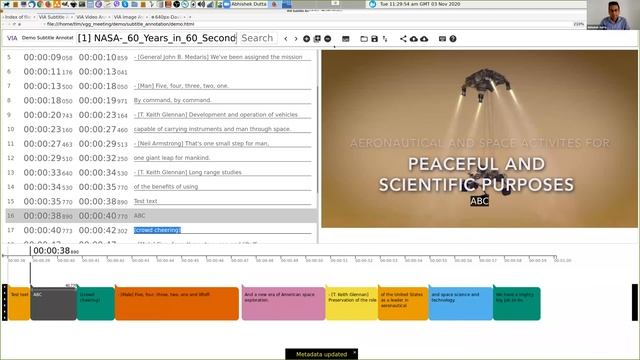Click the orange 'of the United States' segment
The height and width of the screenshot is (360, 640).
(403, 303)
